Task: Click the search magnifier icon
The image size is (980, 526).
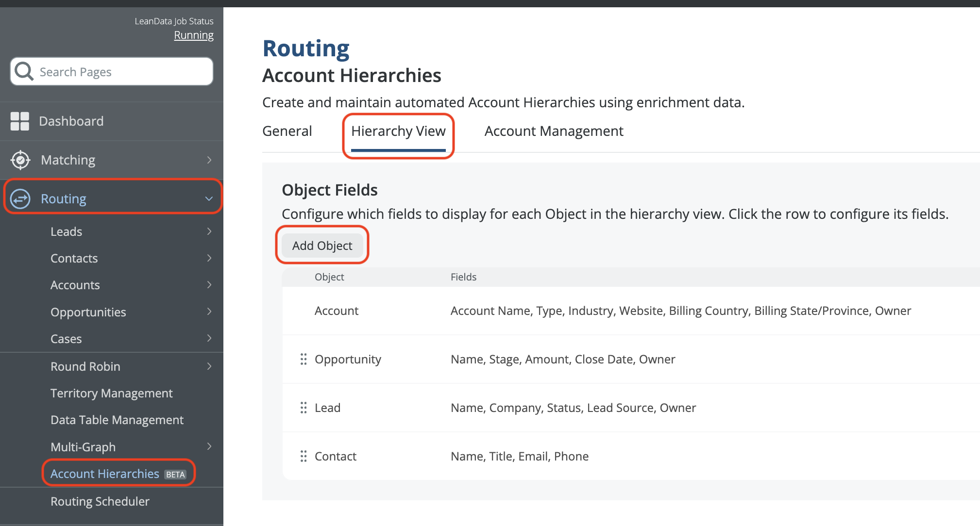Action: (x=24, y=72)
